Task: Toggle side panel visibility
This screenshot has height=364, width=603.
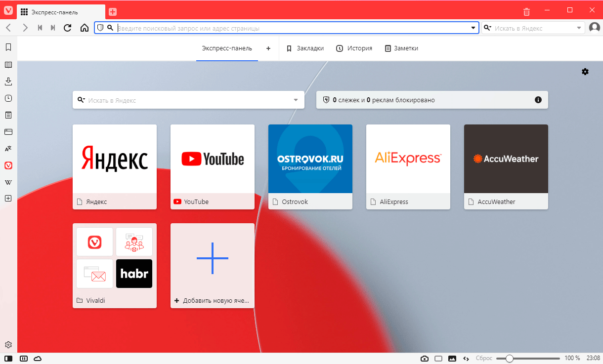Action: coord(8,359)
